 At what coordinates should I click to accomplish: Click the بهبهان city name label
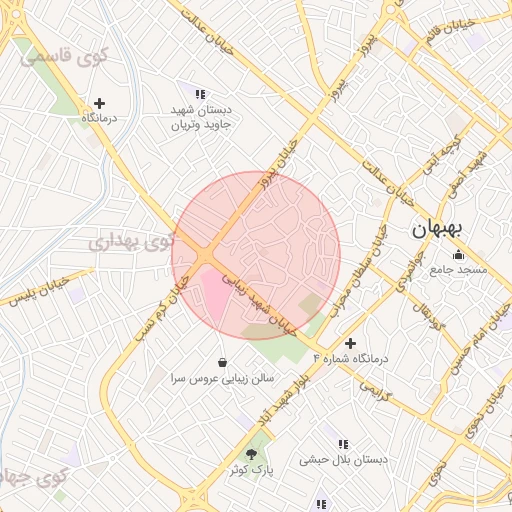click(x=436, y=230)
